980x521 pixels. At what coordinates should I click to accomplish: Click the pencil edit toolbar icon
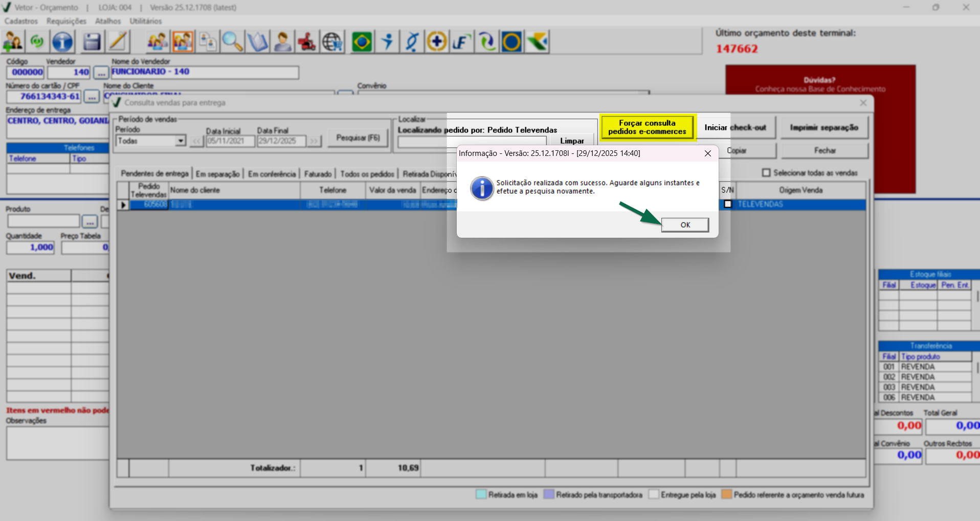[x=118, y=42]
